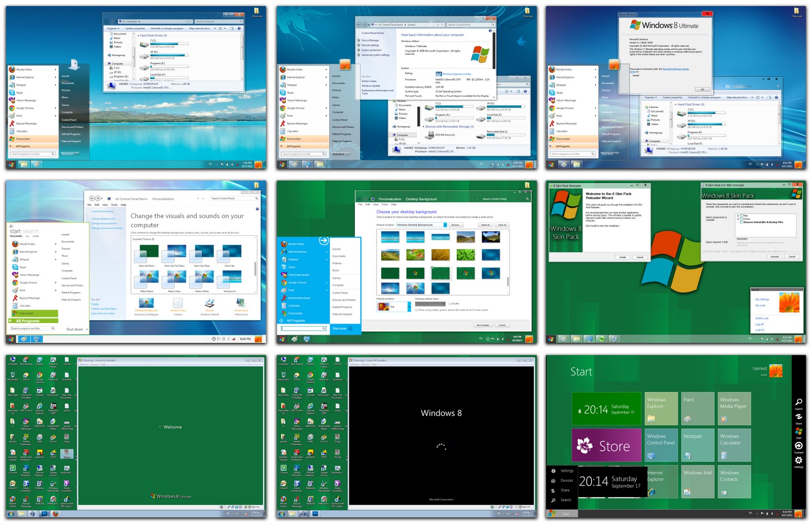Screen dimensions: 812x532
Task: Open Window Color swatch in the themes window
Action: click(178, 303)
